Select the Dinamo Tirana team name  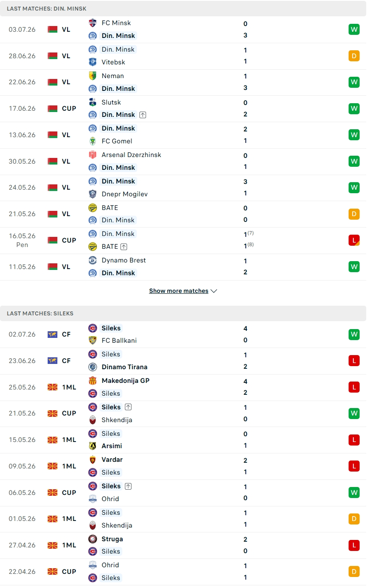[x=124, y=367]
